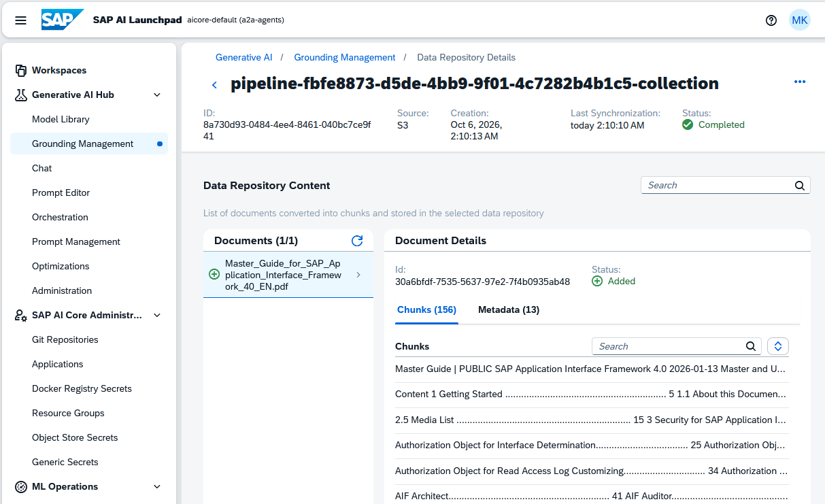
Task: Select the chunk '2.5 Media List'
Action: click(592, 420)
